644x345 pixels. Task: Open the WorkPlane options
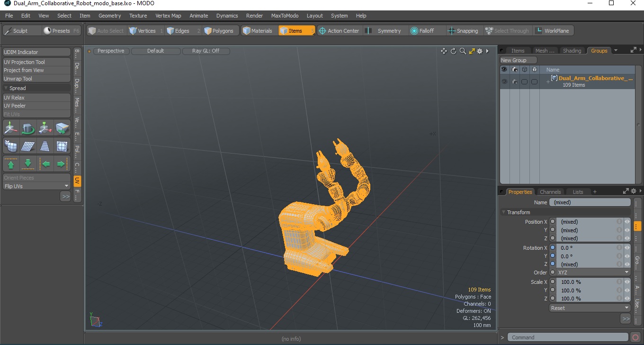[553, 31]
